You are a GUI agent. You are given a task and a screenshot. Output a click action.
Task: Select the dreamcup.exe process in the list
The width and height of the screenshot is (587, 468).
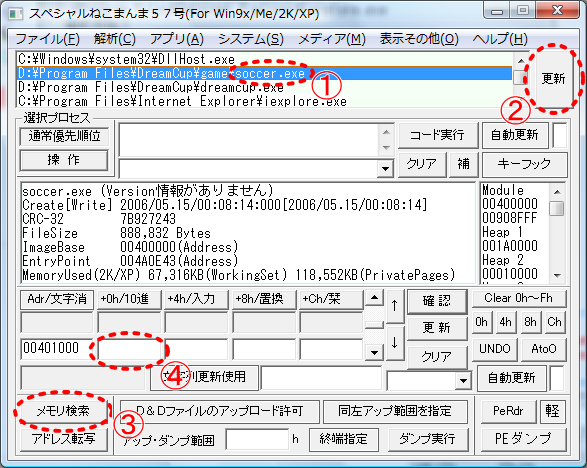[x=151, y=87]
